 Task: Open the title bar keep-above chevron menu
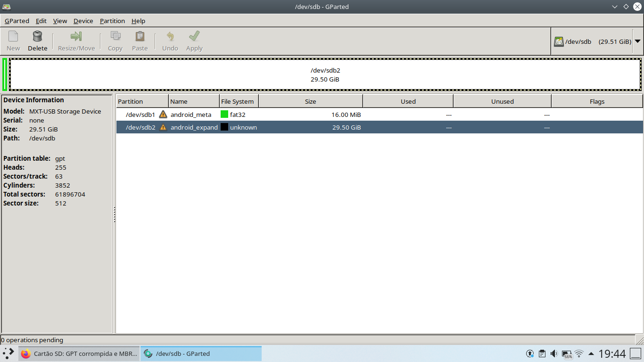point(615,7)
